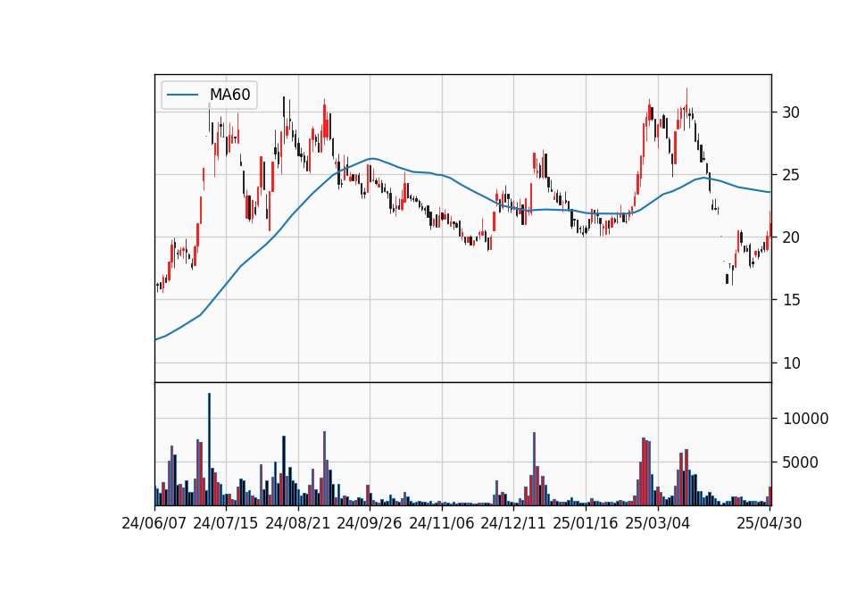The height and width of the screenshot is (616, 857).
Task: Click the blue MA60 legend line sample
Action: 182,95
